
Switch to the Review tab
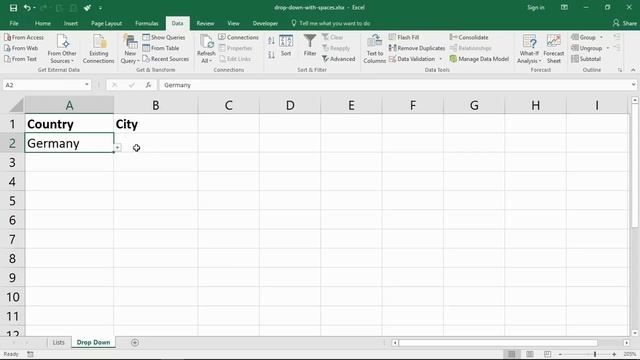pyautogui.click(x=205, y=23)
